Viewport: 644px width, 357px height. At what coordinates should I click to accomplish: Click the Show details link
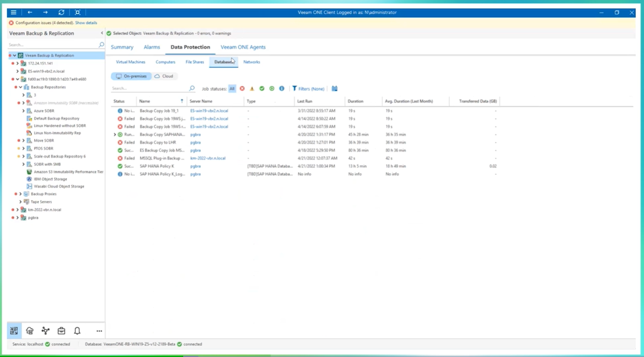tap(86, 23)
